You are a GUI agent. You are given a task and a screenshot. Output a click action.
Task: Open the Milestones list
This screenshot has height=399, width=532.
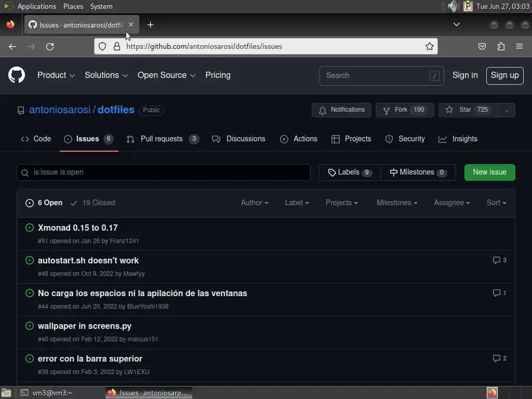point(418,172)
